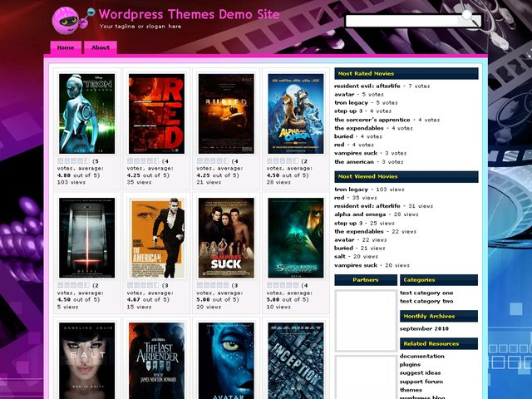The height and width of the screenshot is (399, 532).
Task: Open 'resident evil: afterlife' in Most Viewed
Action: click(367, 206)
